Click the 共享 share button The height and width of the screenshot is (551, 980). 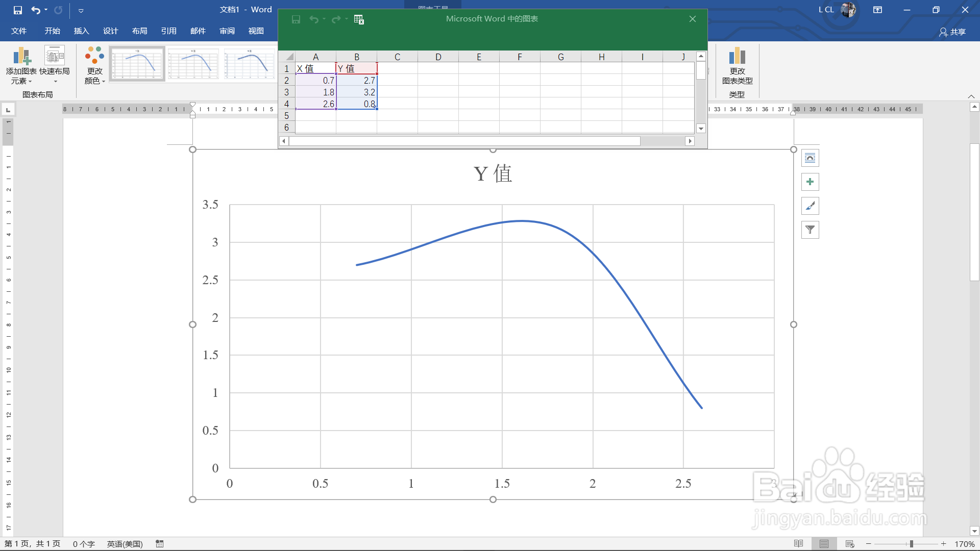click(952, 32)
